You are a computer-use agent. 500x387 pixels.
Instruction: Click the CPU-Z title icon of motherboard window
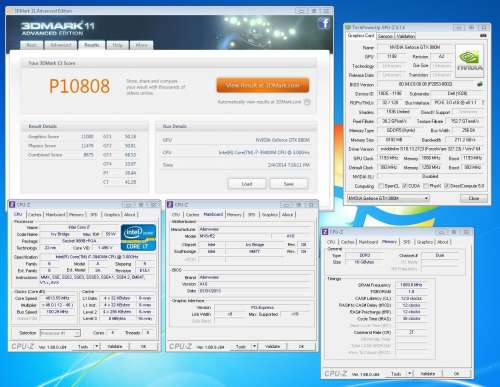pyautogui.click(x=170, y=205)
